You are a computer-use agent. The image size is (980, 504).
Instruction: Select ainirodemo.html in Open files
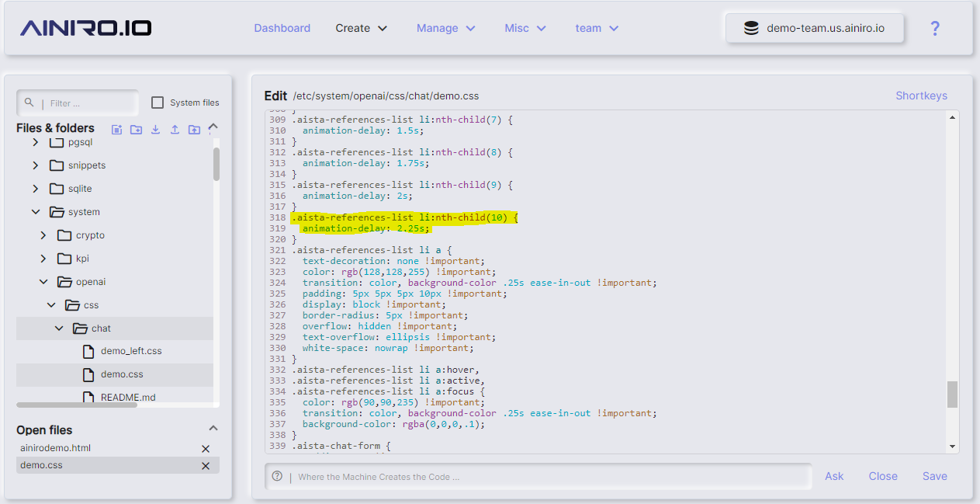coord(56,448)
